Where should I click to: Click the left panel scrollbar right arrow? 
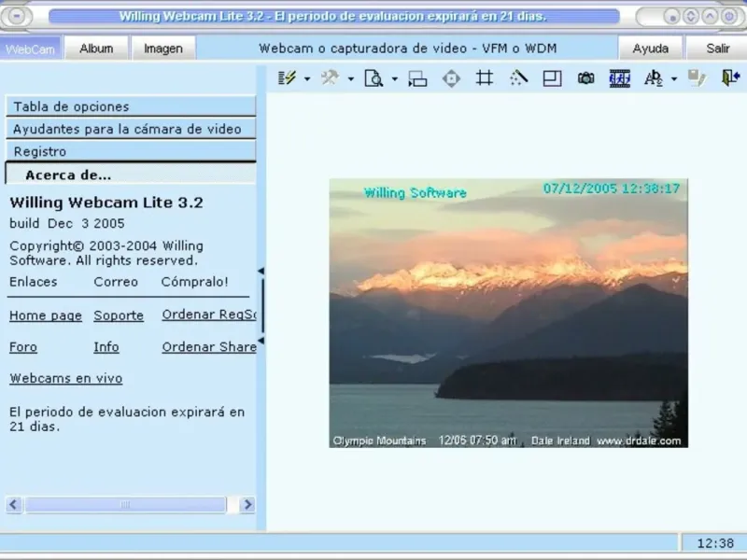coord(247,505)
